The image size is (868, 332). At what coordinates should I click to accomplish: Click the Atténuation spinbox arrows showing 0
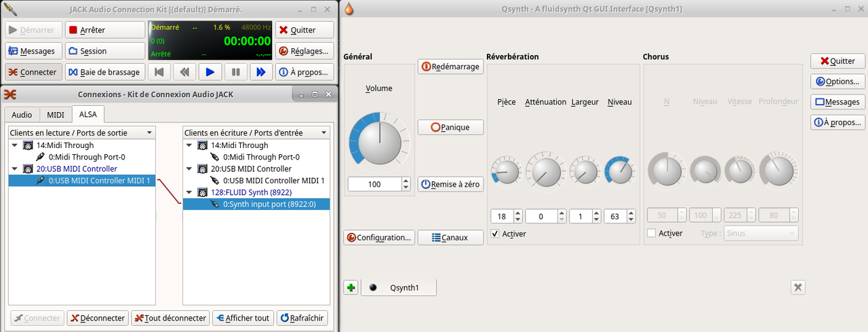(x=561, y=217)
